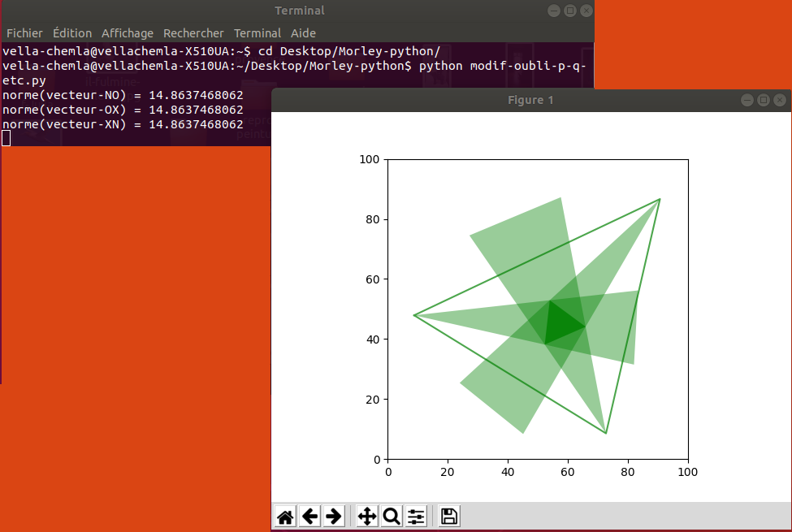Screen dimensions: 792x532
Task: Save the figure with the floppy disk icon
Action: [x=449, y=517]
